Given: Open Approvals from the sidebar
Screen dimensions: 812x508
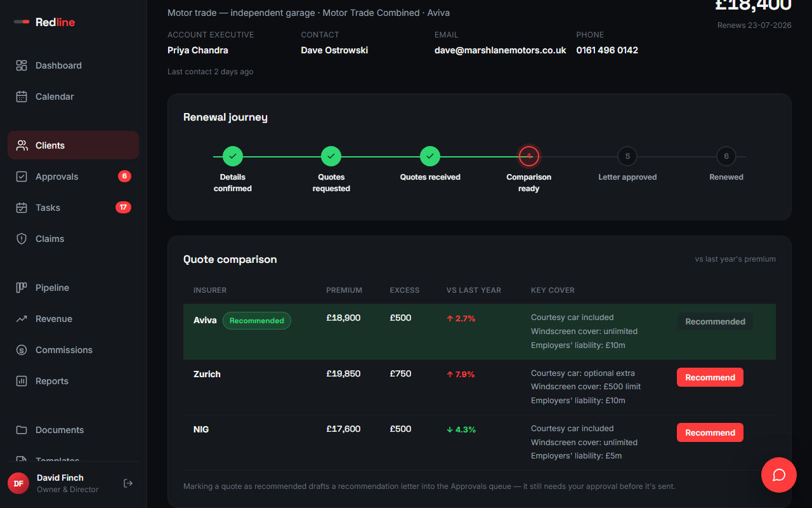Looking at the screenshot, I should coord(73,177).
